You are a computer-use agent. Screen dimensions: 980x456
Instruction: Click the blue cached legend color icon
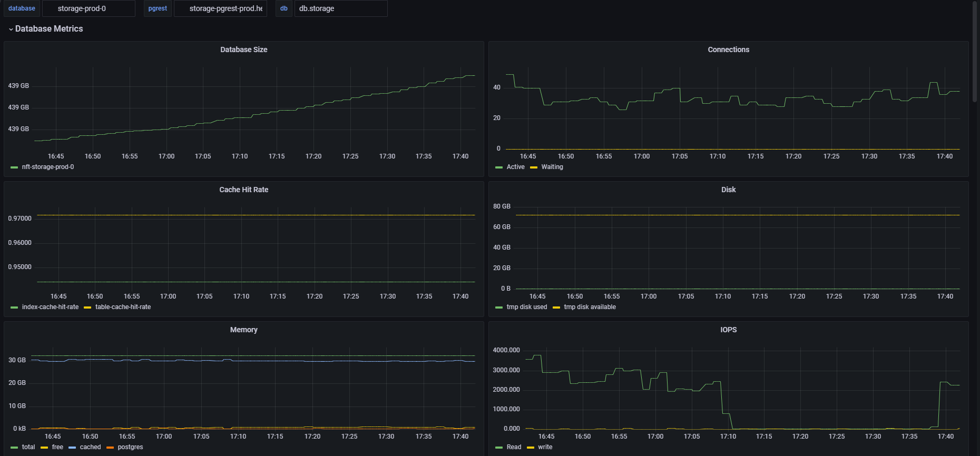tap(72, 448)
